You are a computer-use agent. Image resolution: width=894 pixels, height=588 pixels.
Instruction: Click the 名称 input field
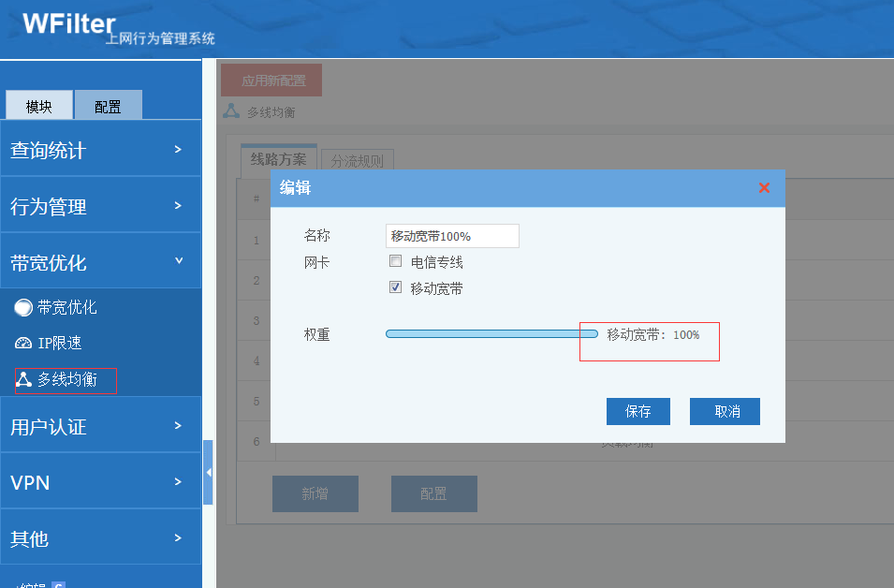click(x=452, y=236)
